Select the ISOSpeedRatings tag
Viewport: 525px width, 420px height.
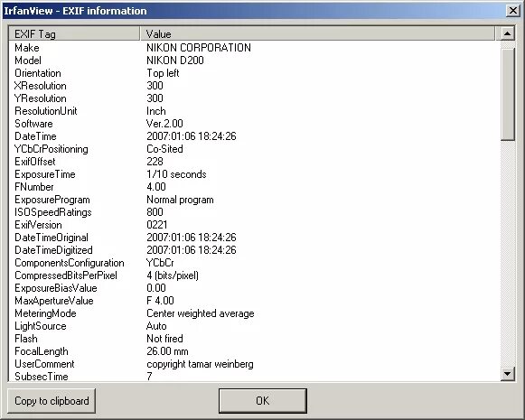53,212
